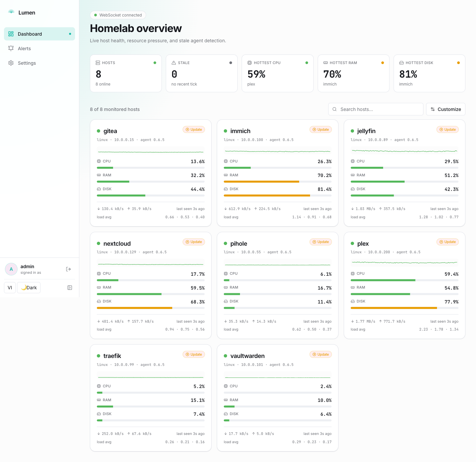The height and width of the screenshot is (462, 476).
Task: Click Update badge on pihole card
Action: click(321, 242)
